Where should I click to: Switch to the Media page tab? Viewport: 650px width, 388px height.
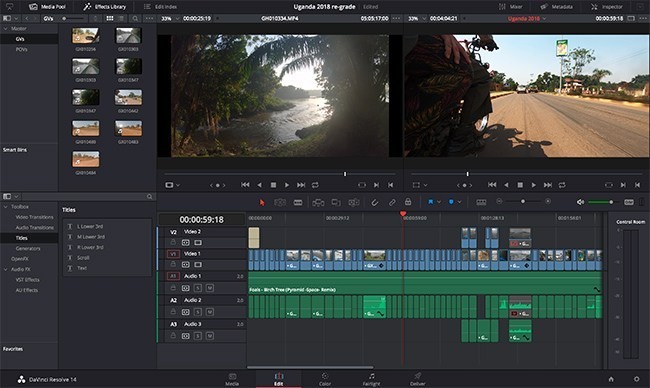click(x=232, y=379)
